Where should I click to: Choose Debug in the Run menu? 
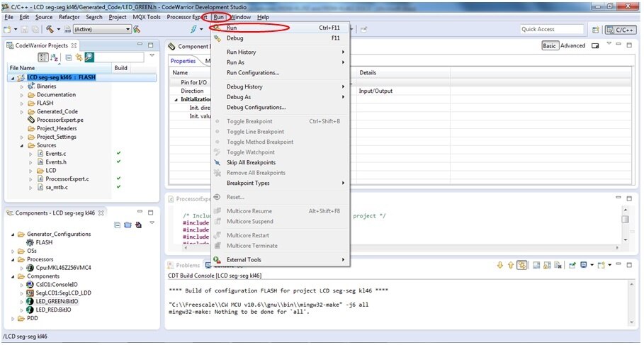pyautogui.click(x=235, y=38)
